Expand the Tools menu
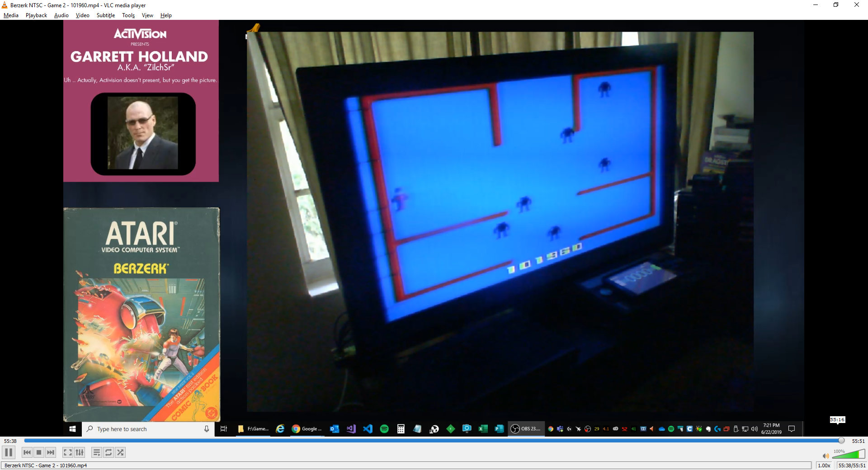 [x=128, y=15]
